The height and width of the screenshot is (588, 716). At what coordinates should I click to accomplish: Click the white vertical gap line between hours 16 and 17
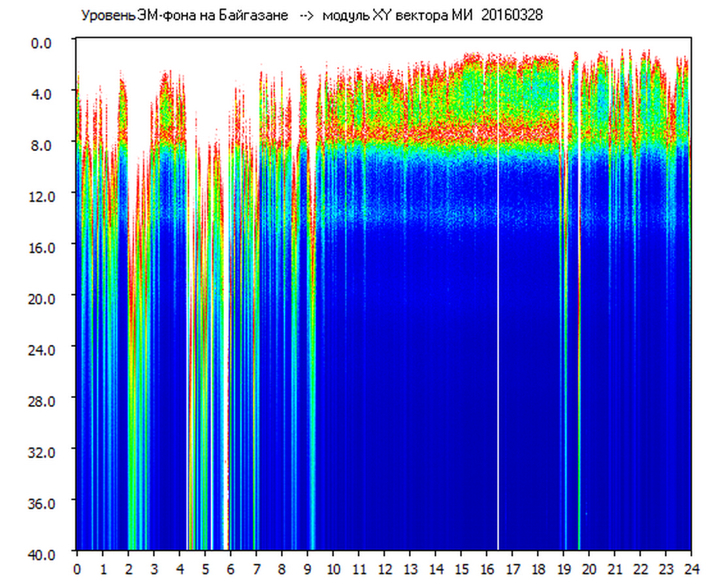(x=498, y=327)
